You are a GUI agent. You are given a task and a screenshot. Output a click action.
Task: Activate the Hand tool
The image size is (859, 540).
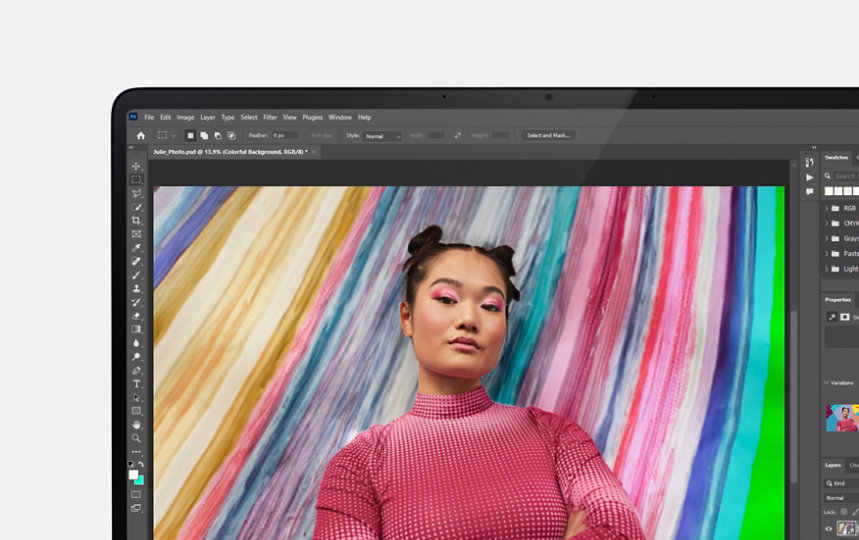click(x=136, y=425)
